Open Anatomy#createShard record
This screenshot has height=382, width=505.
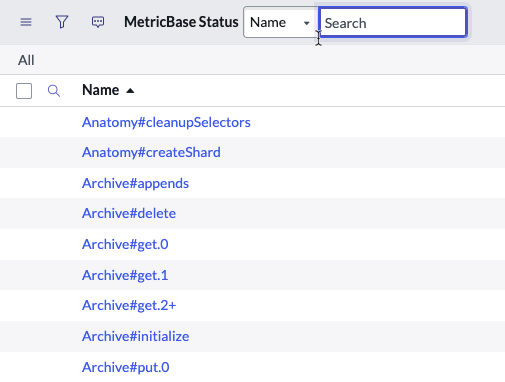[151, 152]
